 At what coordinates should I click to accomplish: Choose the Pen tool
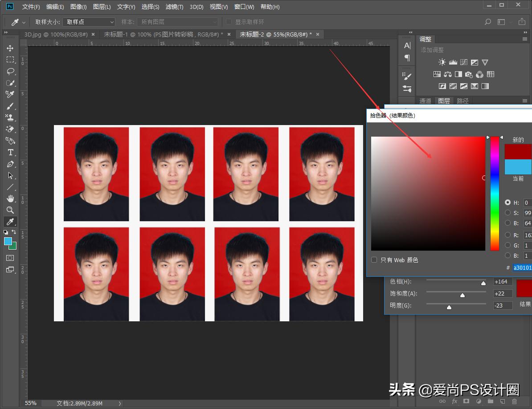click(x=10, y=164)
